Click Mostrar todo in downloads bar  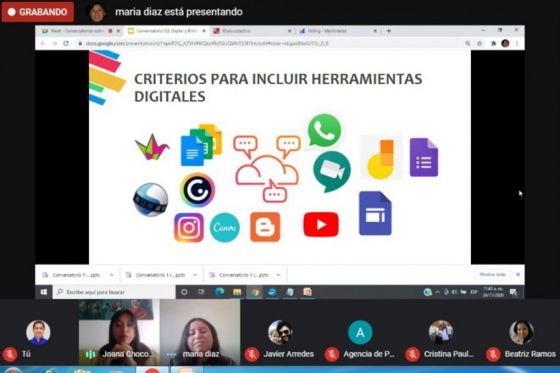click(492, 274)
